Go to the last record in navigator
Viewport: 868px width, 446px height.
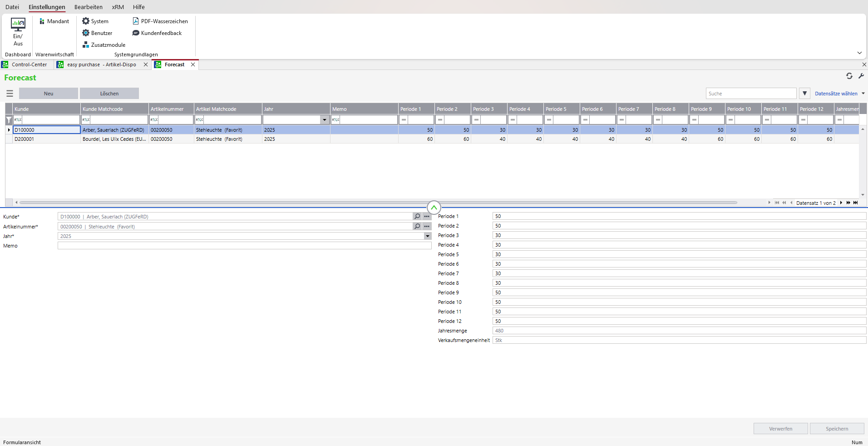856,203
